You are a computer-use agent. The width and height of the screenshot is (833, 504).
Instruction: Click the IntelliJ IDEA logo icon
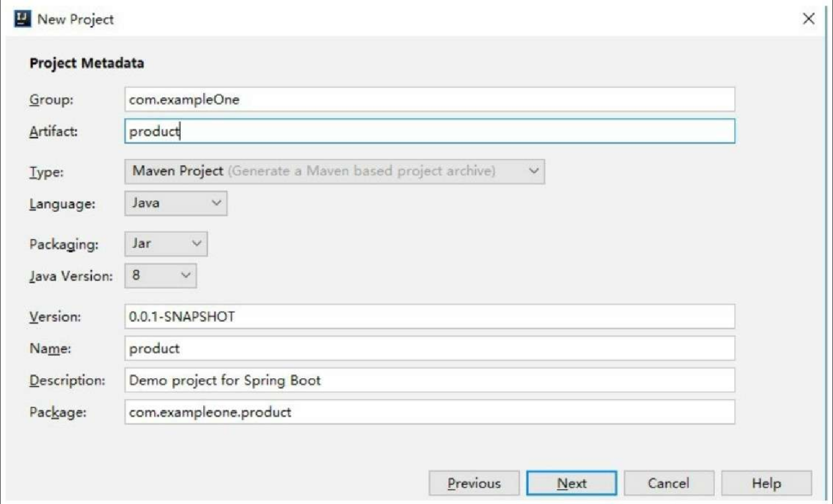(x=23, y=19)
